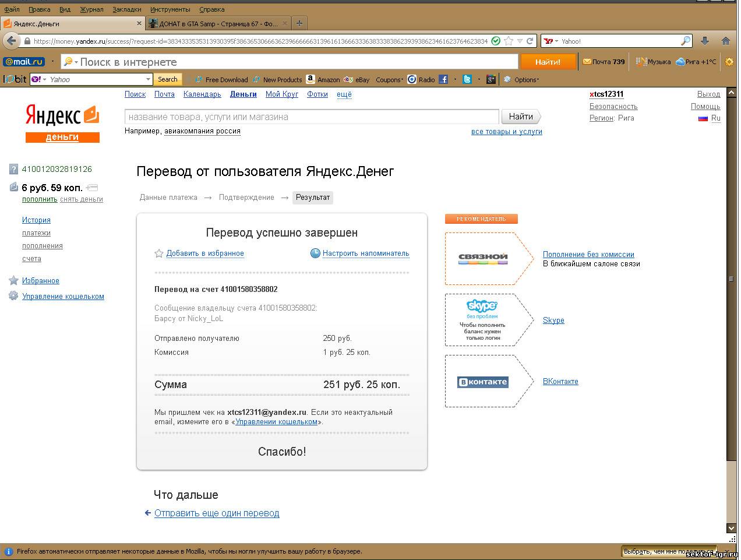
Task: Open the Музыка toolbar item
Action: click(x=653, y=62)
